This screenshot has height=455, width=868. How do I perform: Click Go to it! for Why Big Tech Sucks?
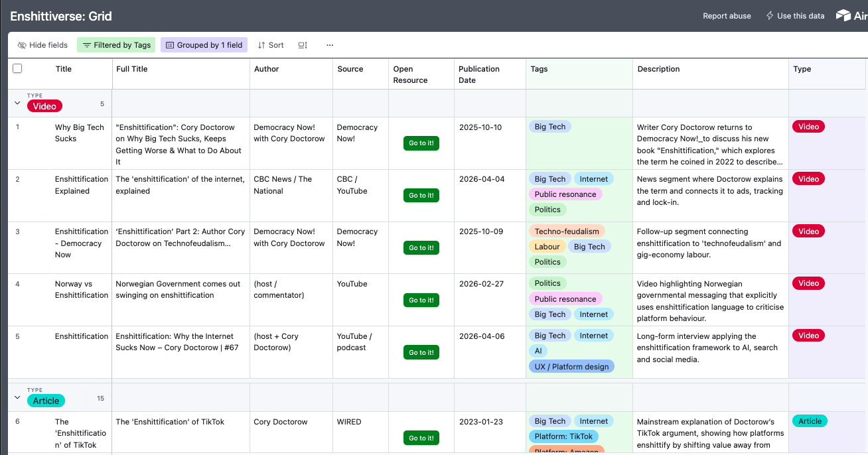tap(421, 143)
